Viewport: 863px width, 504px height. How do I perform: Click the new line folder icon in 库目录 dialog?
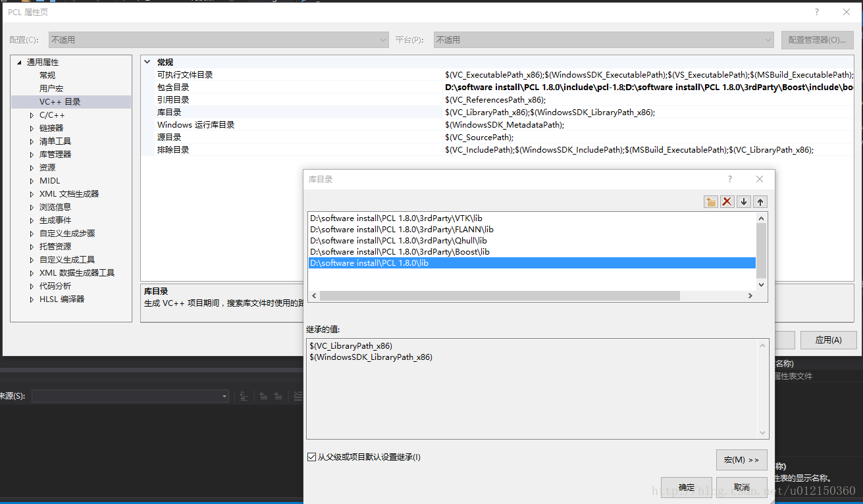click(x=711, y=202)
